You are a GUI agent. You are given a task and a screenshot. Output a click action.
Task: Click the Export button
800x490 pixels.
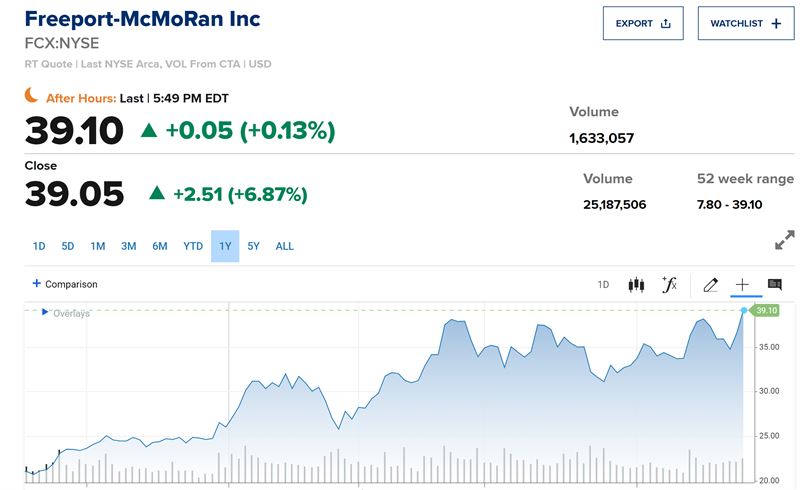(642, 23)
